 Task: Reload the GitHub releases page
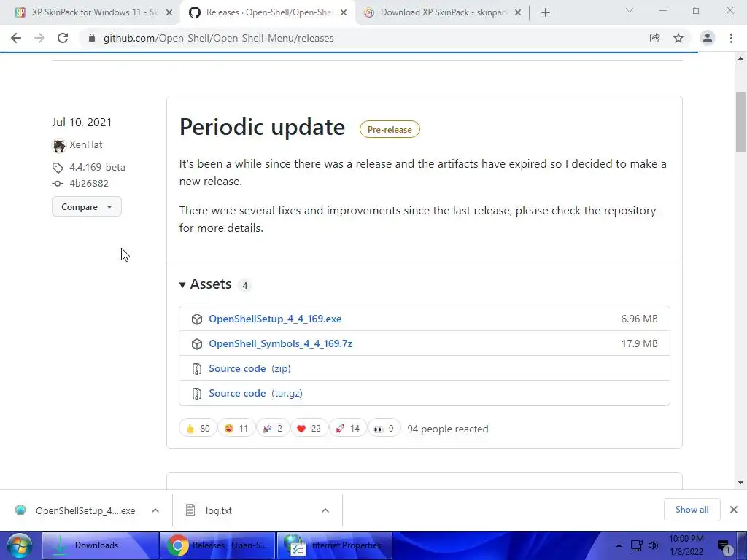(63, 38)
